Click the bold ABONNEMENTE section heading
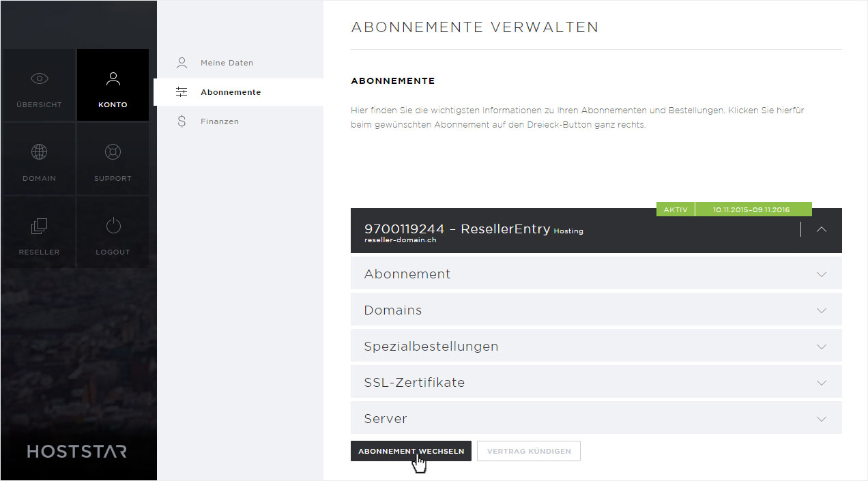Viewport: 868px width, 481px height. (x=393, y=81)
